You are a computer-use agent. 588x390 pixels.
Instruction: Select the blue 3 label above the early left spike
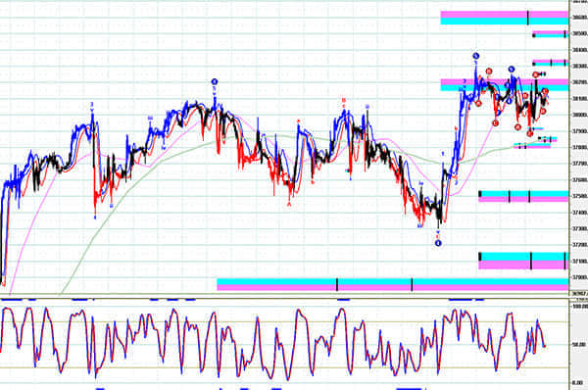[x=92, y=104]
